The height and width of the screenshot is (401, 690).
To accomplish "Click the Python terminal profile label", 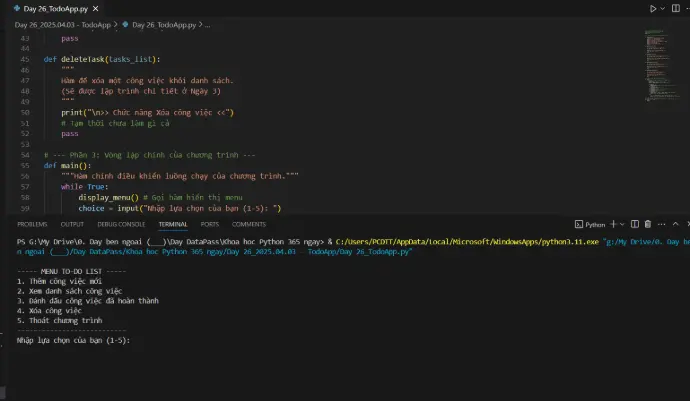I will [x=590, y=225].
